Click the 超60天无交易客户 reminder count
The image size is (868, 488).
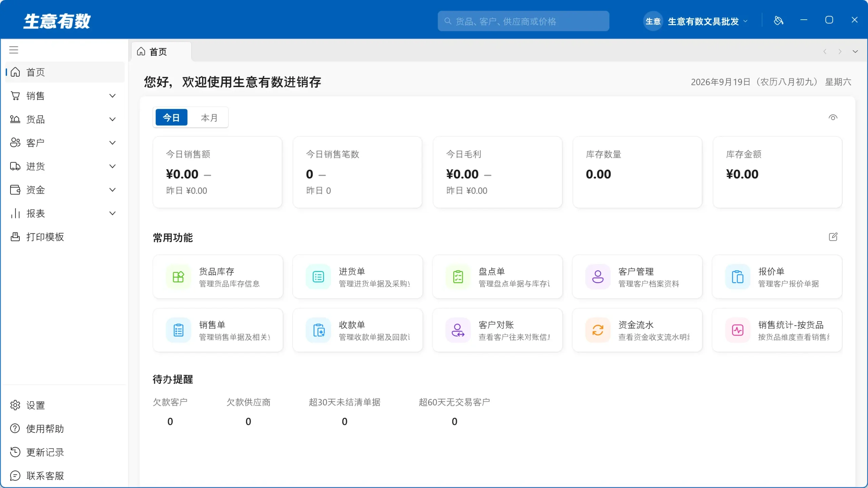tap(454, 422)
